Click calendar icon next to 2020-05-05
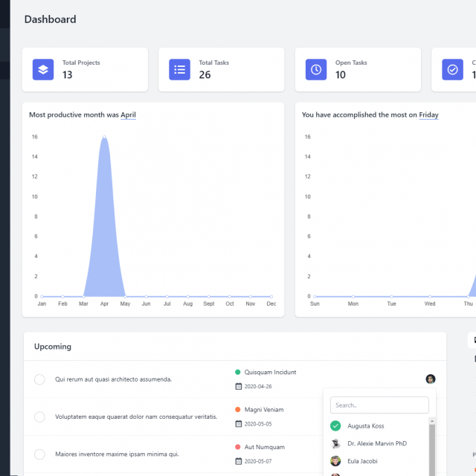 [x=239, y=423]
